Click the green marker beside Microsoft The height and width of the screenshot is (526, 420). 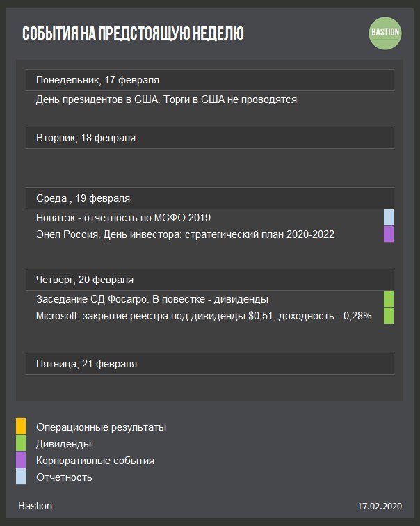pyautogui.click(x=389, y=315)
